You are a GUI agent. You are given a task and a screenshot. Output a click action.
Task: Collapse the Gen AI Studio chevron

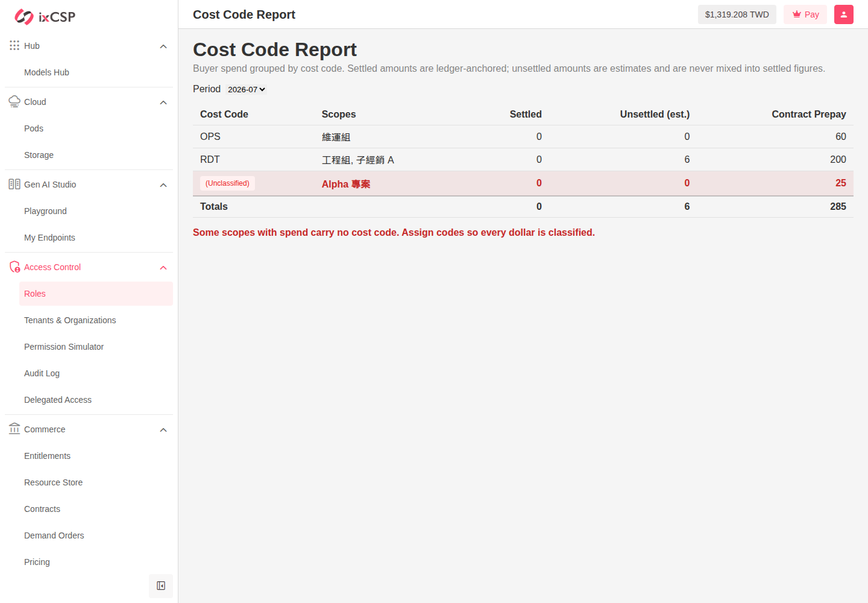pyautogui.click(x=163, y=185)
